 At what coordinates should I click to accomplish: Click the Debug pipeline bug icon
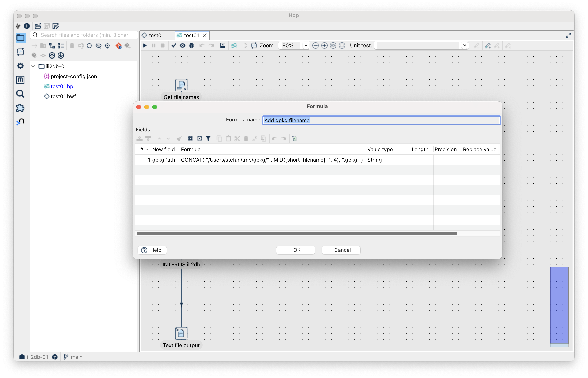coord(191,45)
